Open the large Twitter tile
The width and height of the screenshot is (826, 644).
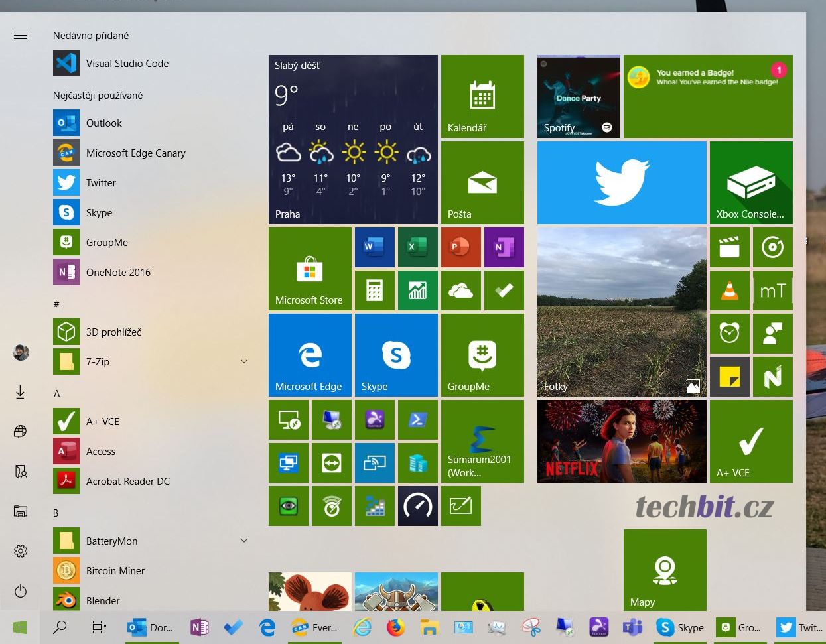(622, 183)
